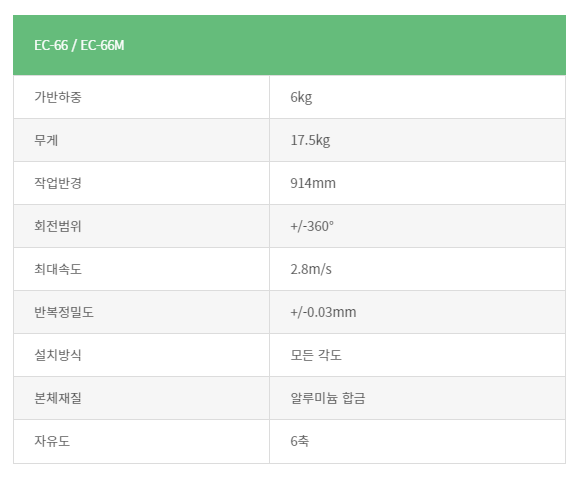Select the 작업반경 label
Screen dimensions: 584x482
point(58,183)
